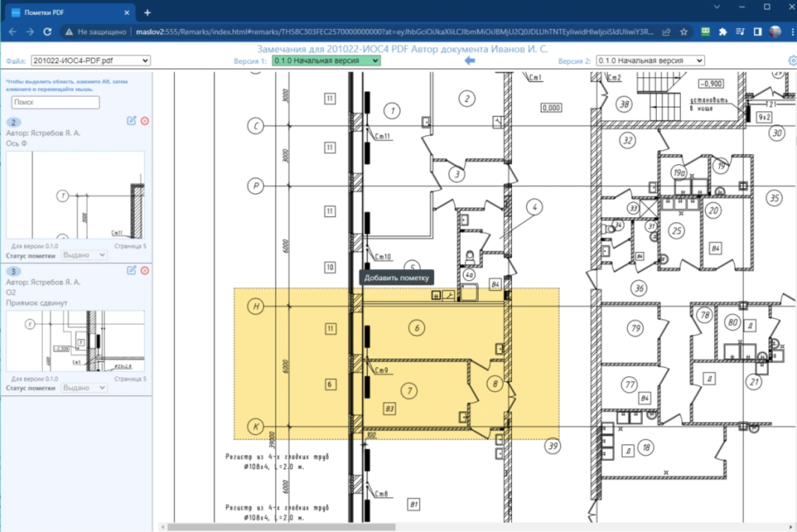Open a new browser tab with plus
This screenshot has width=797, height=532.
tap(147, 12)
